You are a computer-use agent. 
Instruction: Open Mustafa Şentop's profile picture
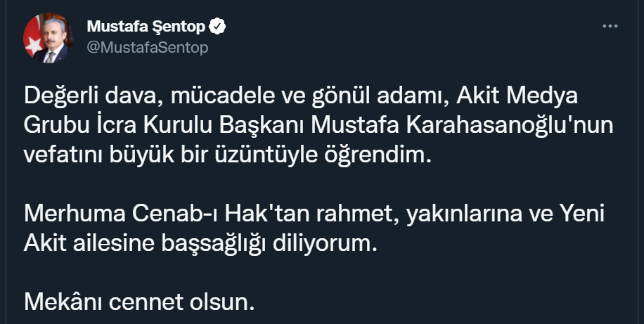49,39
